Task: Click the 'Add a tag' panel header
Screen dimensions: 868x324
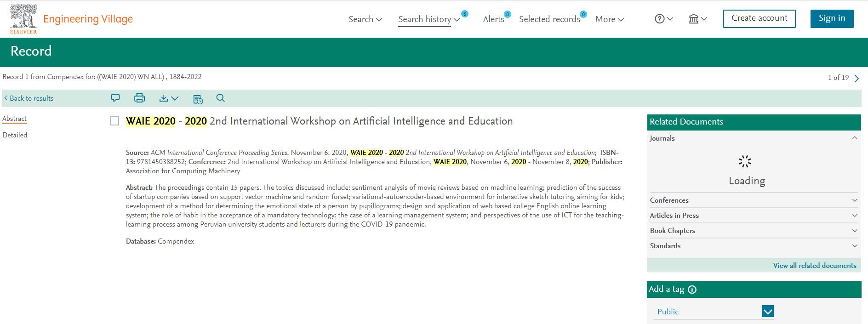Action: 754,290
